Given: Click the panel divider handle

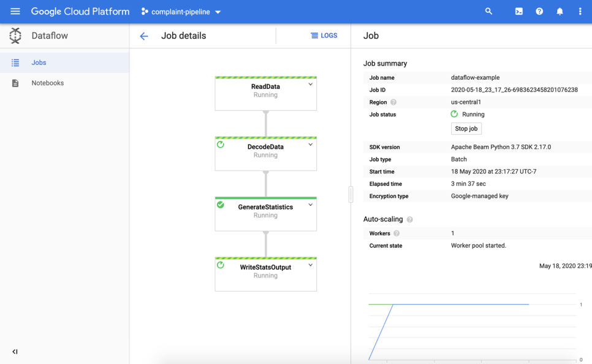Looking at the screenshot, I should coord(351,194).
